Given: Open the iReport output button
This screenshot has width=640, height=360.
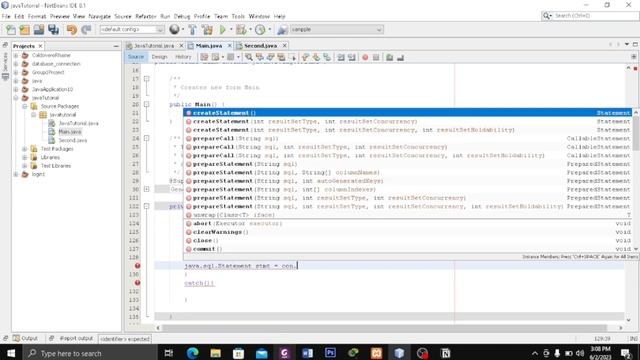Looking at the screenshot, I should coord(71,338).
